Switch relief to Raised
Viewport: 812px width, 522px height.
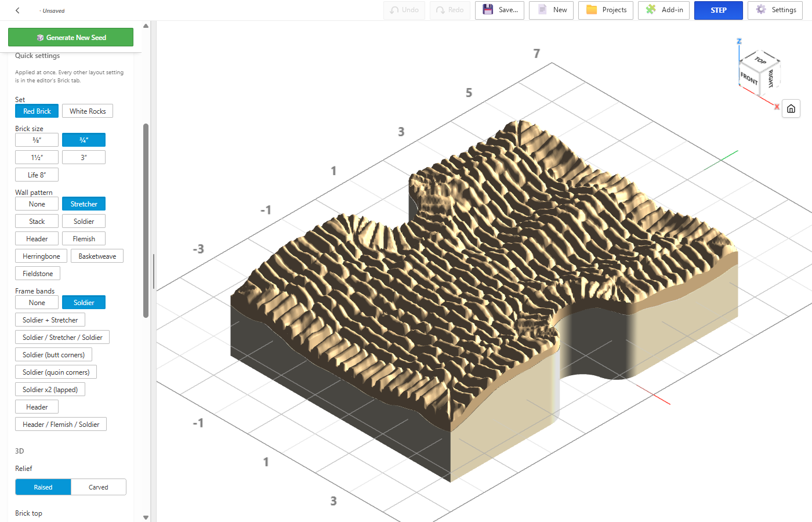point(43,487)
